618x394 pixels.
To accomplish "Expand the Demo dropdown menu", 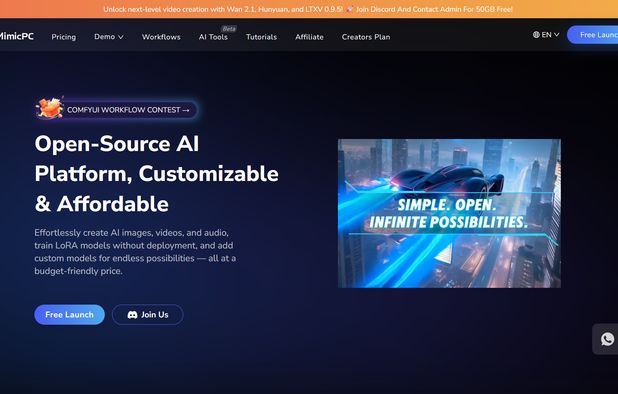I will [x=109, y=37].
